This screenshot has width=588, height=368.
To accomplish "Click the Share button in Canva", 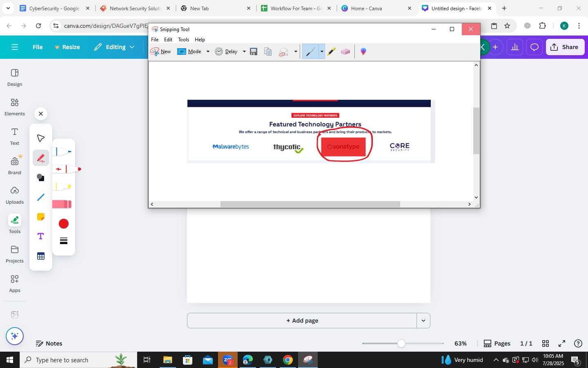I will [565, 47].
